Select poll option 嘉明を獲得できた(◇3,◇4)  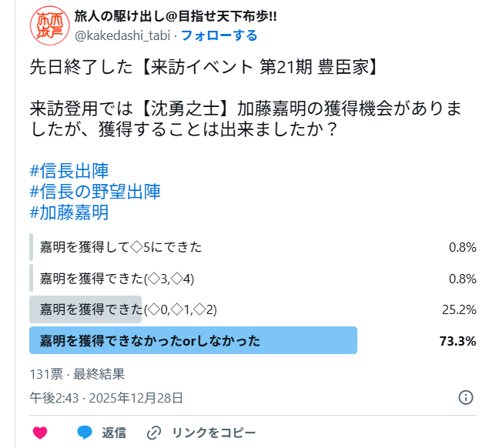coord(116,278)
